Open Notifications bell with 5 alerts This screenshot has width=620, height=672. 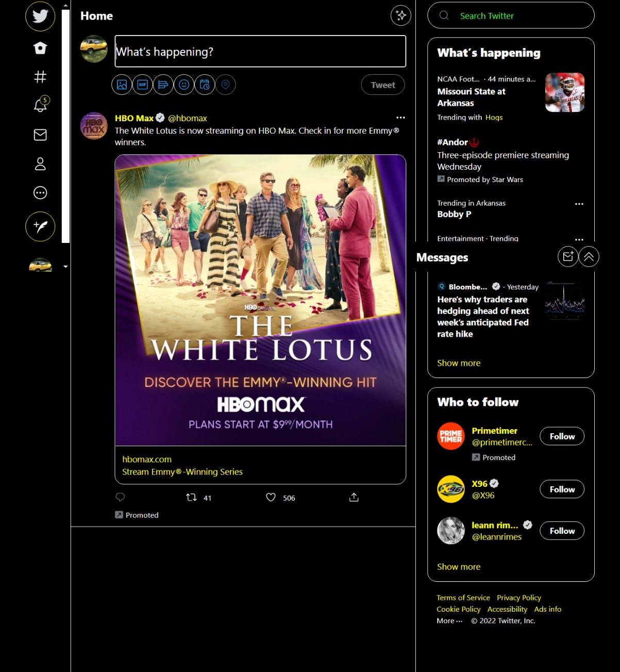click(x=40, y=105)
